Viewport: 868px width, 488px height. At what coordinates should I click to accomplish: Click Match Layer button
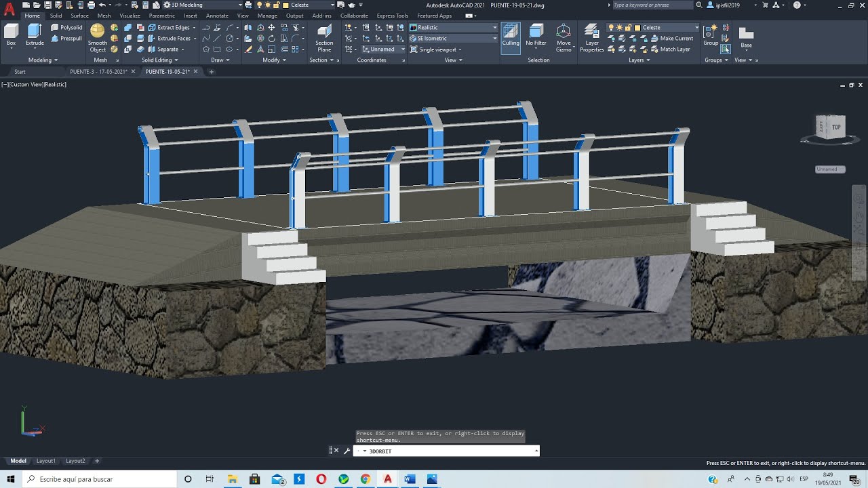coord(669,49)
